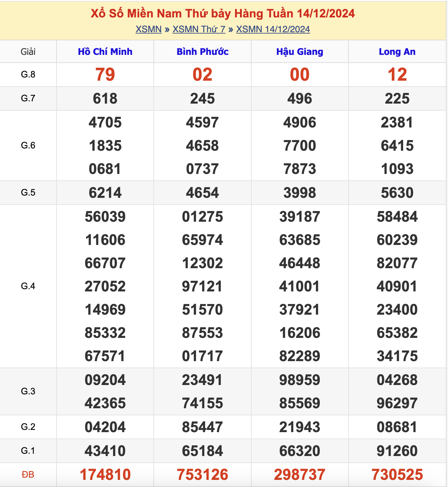Click G.3 number 96297
Viewport: 448px width, 487px height.
[x=397, y=403]
